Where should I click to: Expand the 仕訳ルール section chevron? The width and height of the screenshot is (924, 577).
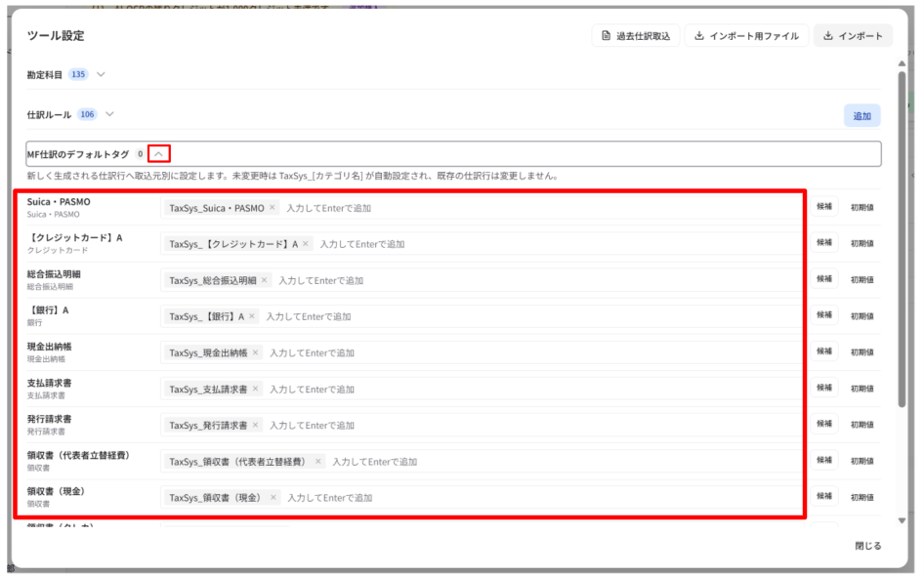(x=109, y=114)
